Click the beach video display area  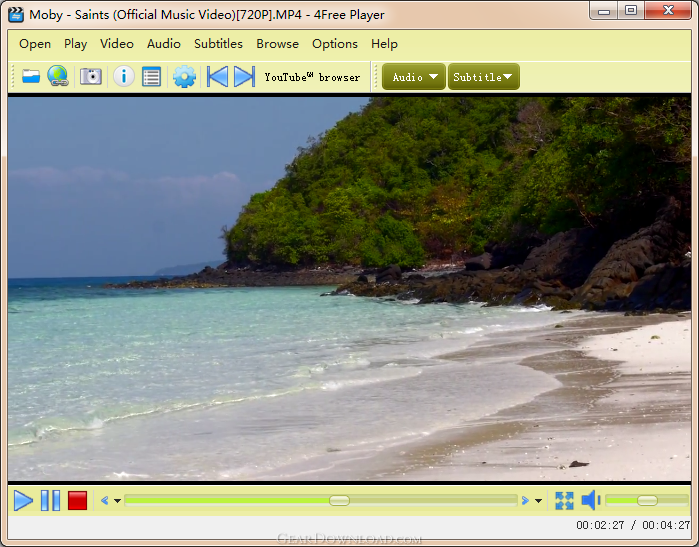coord(350,289)
